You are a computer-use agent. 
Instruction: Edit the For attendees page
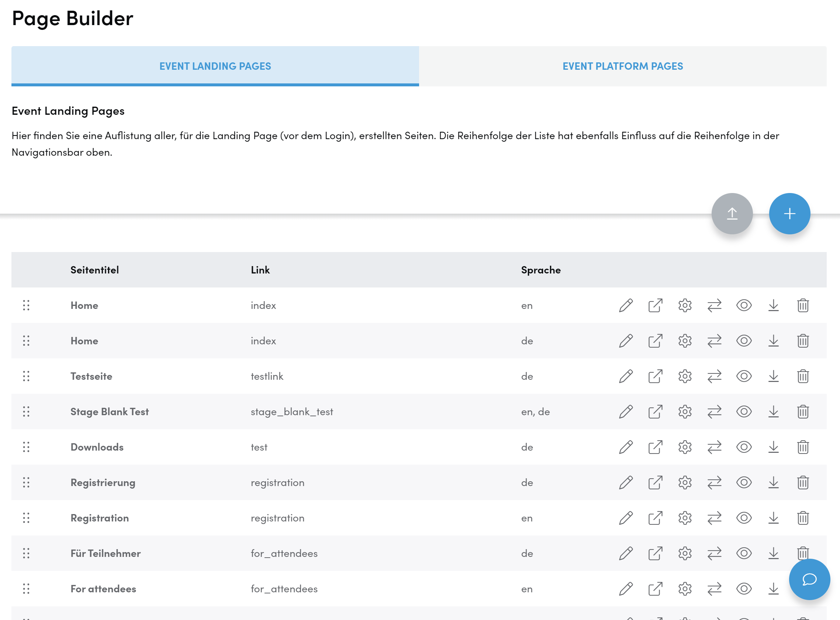point(626,589)
